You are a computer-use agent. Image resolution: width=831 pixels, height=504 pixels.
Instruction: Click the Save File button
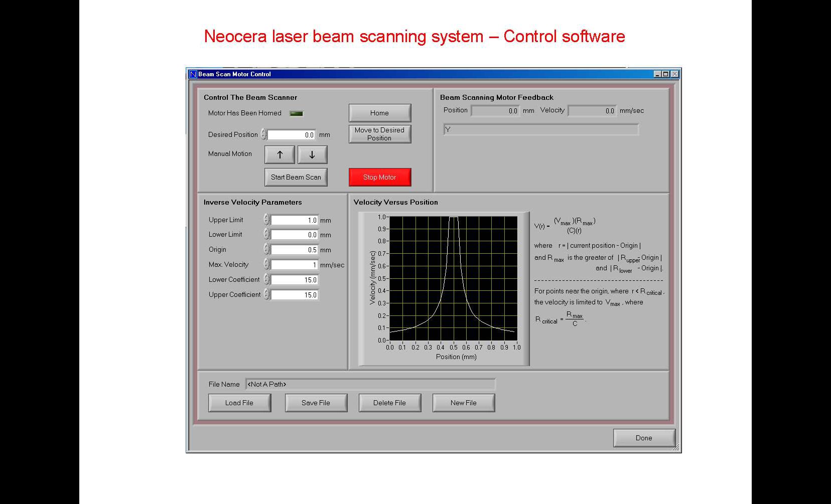coord(316,403)
